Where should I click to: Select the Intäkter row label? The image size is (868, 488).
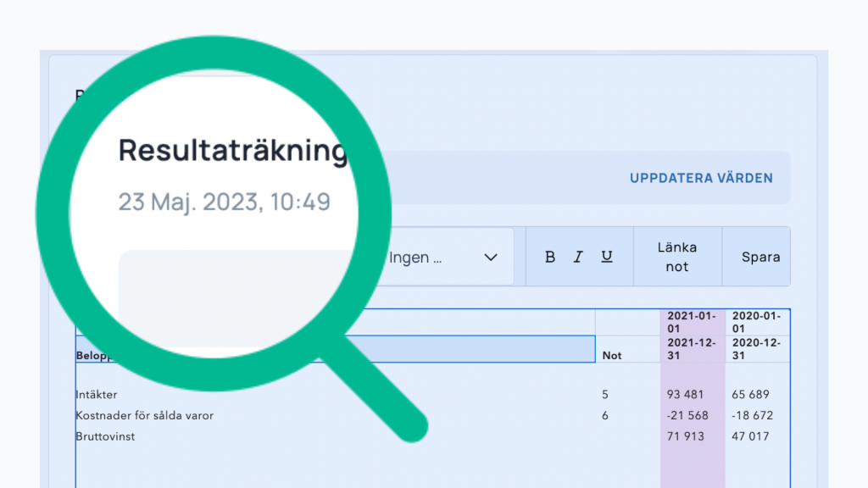(x=97, y=395)
